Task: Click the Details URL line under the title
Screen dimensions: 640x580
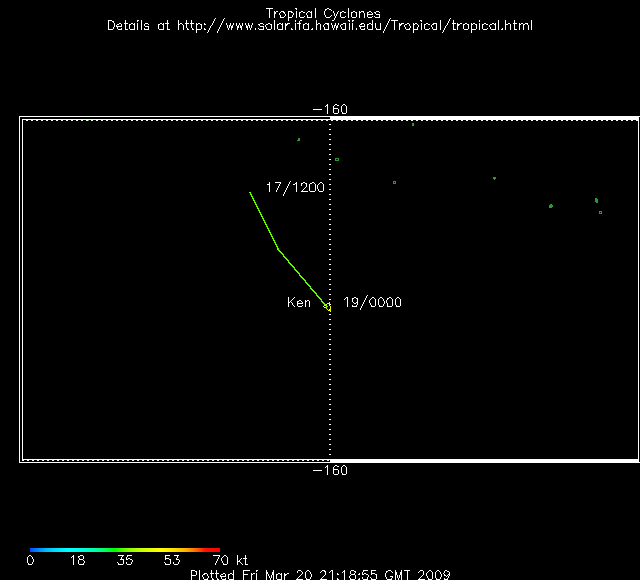Action: click(320, 26)
